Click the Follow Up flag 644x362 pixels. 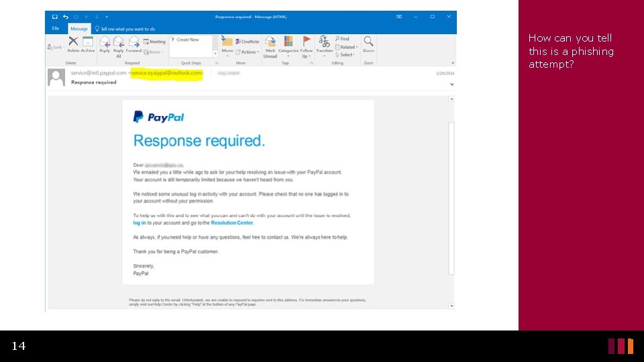coord(307,47)
